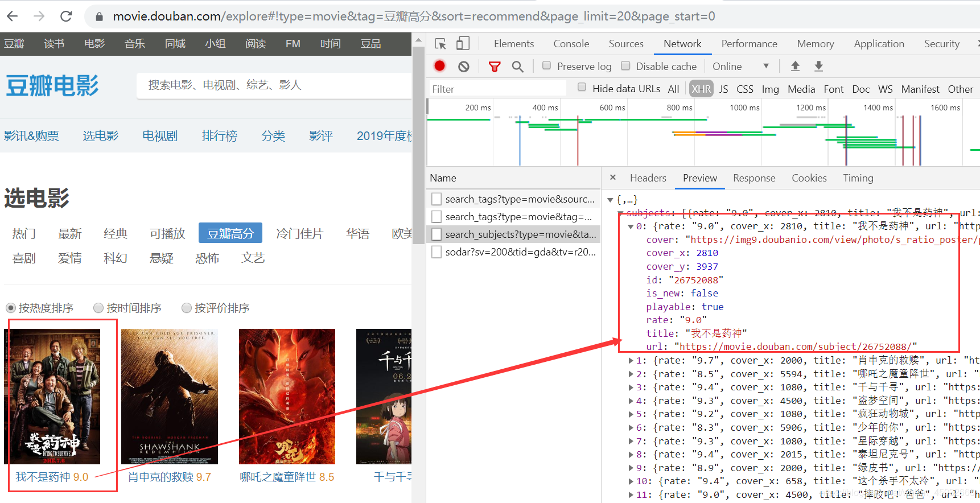The image size is (980, 503).
Task: Open the Timing tab of request
Action: (x=858, y=178)
